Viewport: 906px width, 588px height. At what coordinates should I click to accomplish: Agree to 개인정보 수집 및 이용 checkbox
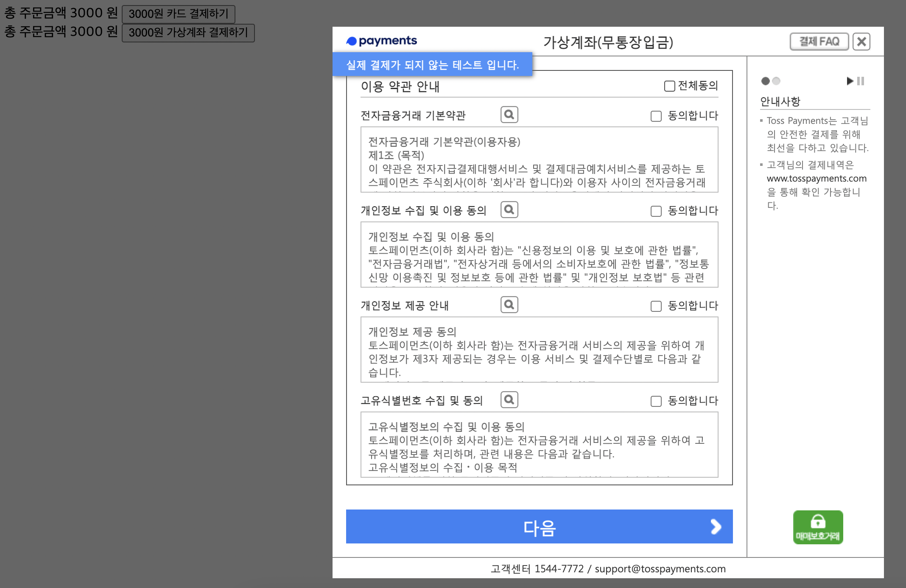(656, 211)
